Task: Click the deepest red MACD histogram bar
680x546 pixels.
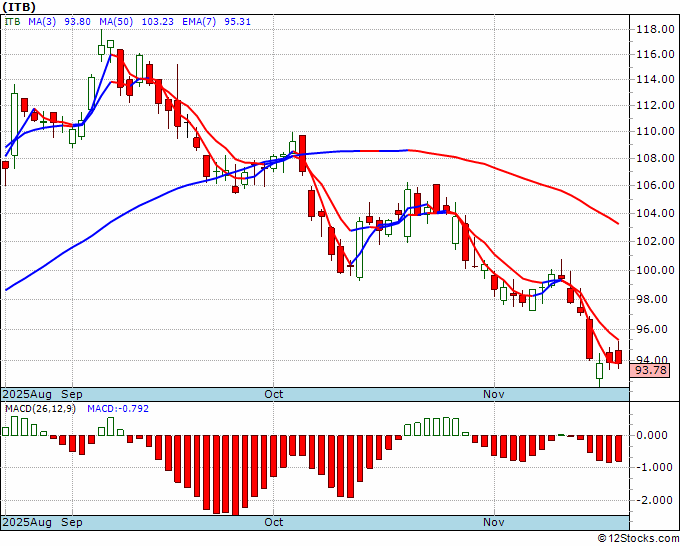Action: [x=235, y=475]
